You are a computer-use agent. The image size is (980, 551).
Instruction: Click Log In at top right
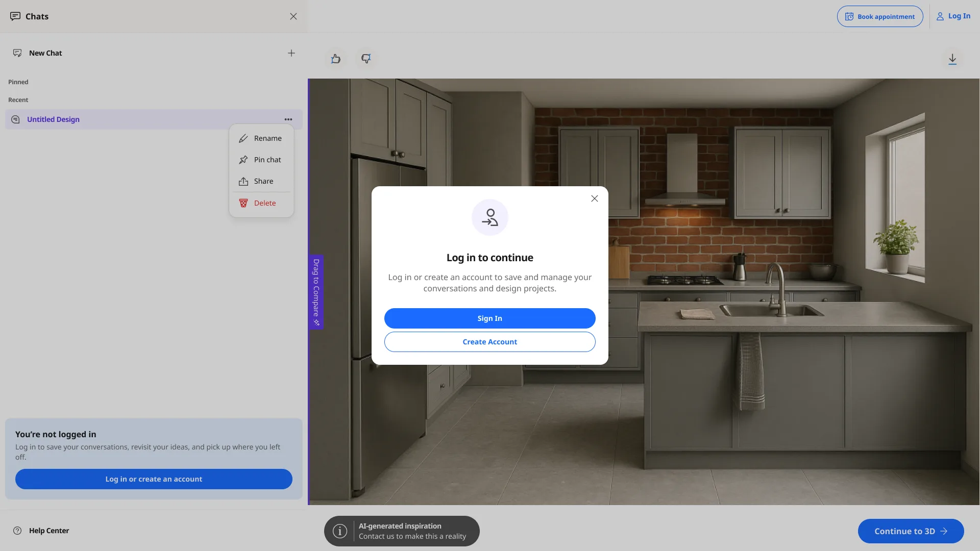coord(953,16)
